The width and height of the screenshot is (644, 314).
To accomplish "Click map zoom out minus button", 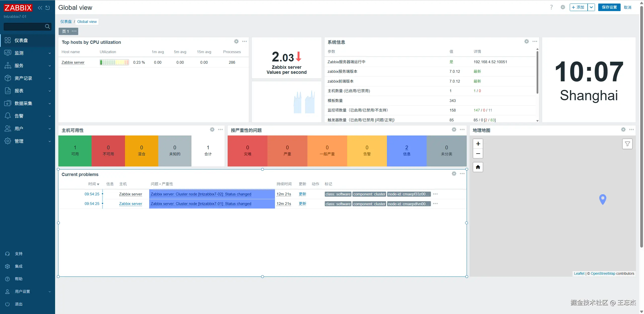I will pyautogui.click(x=478, y=154).
